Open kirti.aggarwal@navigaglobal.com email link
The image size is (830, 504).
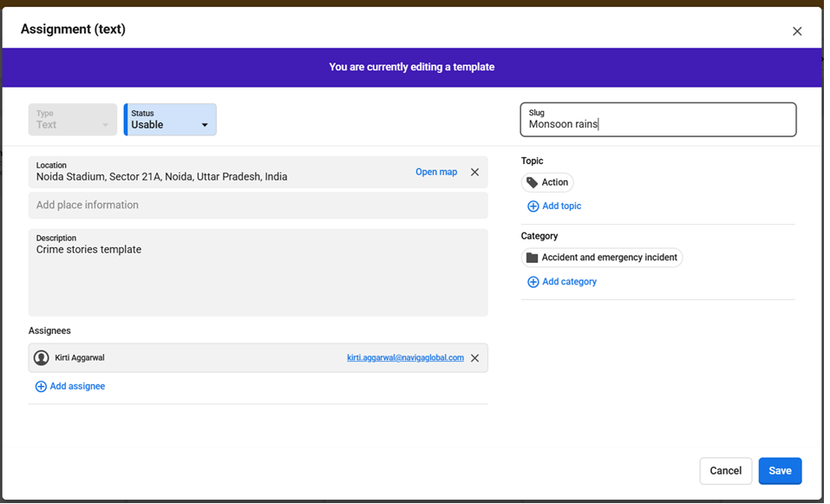[405, 357]
